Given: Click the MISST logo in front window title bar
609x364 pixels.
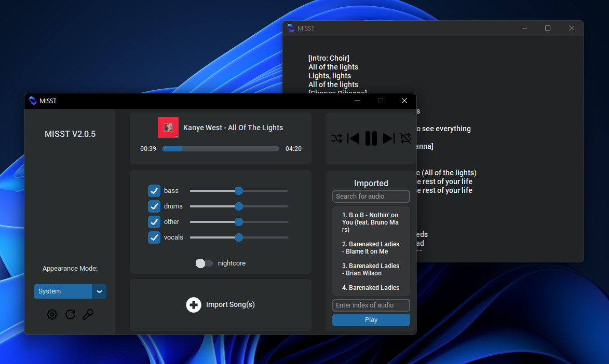Looking at the screenshot, I should click(33, 101).
